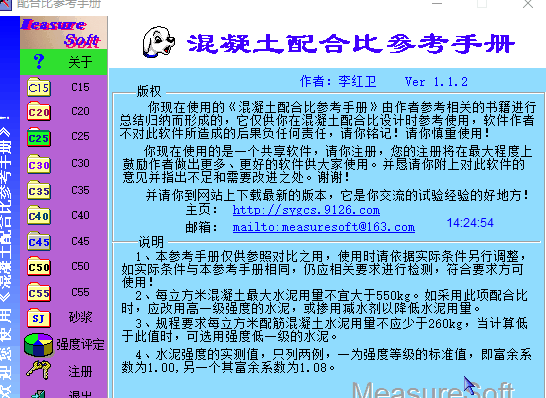Open the mailto measuresoft@163.com email link
This screenshot has width=546, height=398.
point(324,227)
